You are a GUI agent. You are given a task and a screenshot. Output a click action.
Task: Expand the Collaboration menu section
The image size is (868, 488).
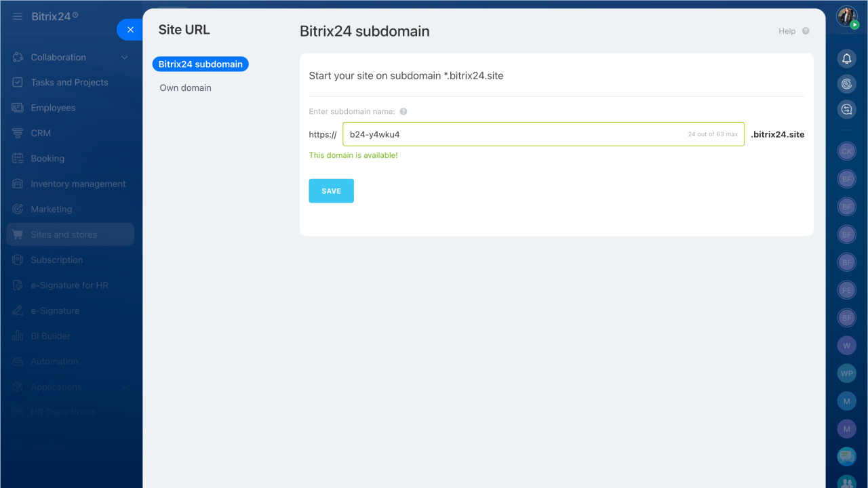coord(124,58)
